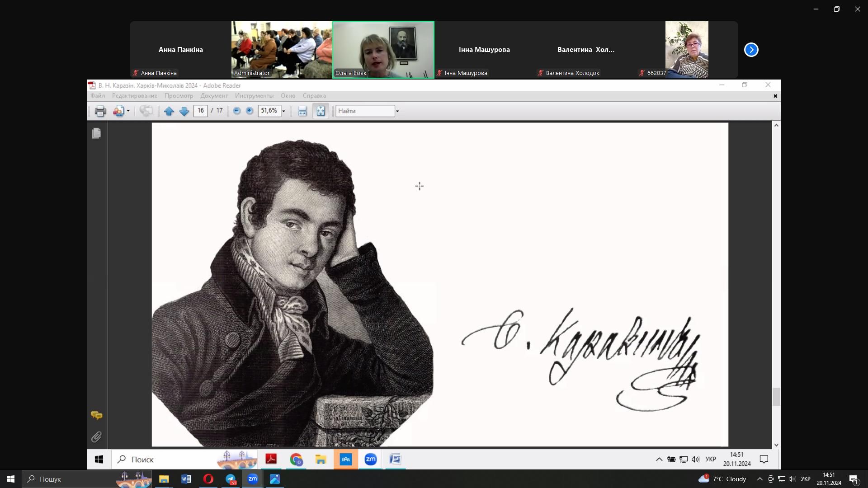868x488 pixels.
Task: Show next participants with the blue arrow
Action: (751, 50)
